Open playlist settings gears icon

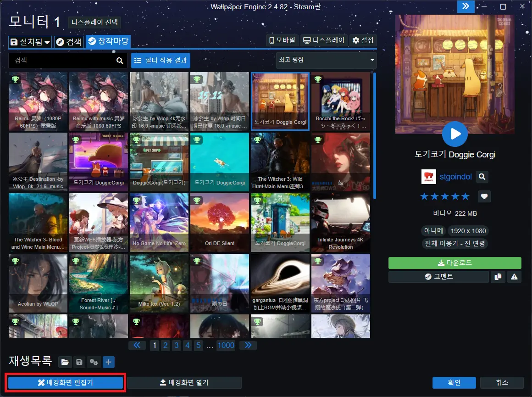click(94, 362)
